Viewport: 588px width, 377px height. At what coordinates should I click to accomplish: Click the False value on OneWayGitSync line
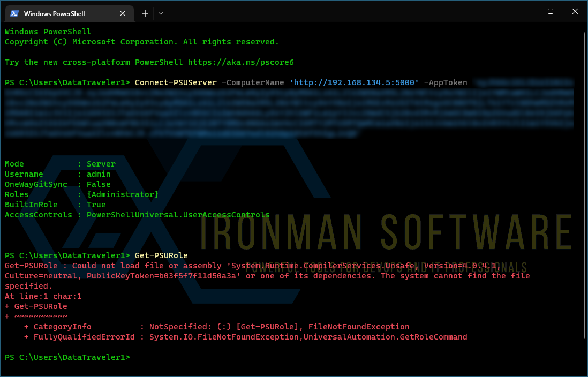pos(97,184)
